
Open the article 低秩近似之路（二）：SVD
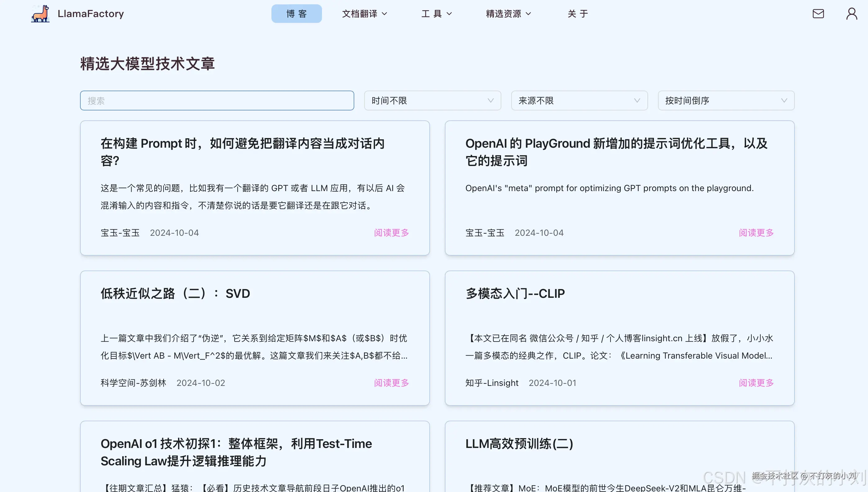pyautogui.click(x=175, y=293)
